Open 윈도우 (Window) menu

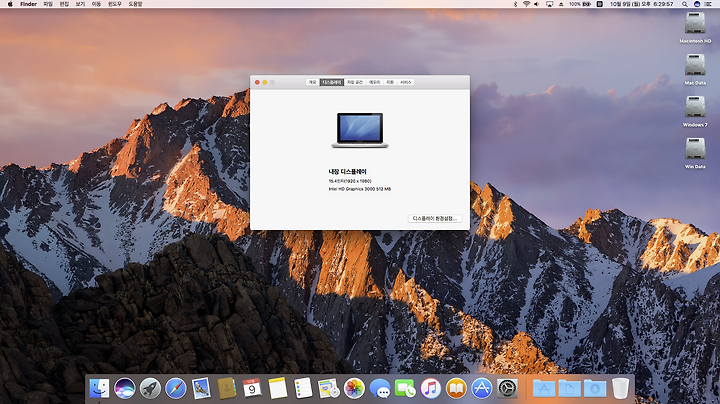pos(115,4)
